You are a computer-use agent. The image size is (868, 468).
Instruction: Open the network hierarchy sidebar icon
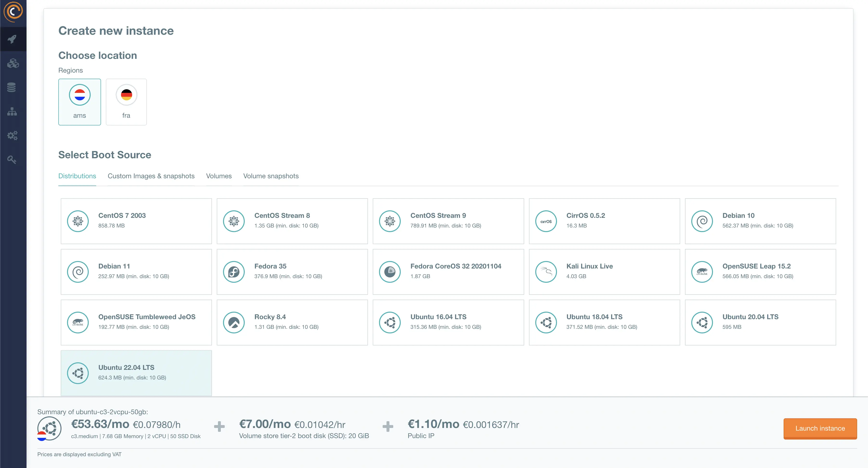[x=12, y=112]
